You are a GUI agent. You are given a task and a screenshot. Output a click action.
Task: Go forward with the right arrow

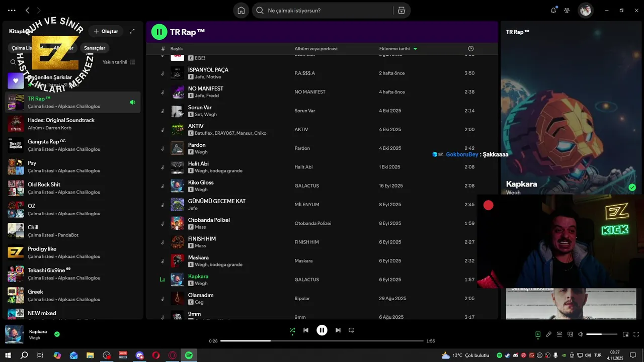coord(39,10)
